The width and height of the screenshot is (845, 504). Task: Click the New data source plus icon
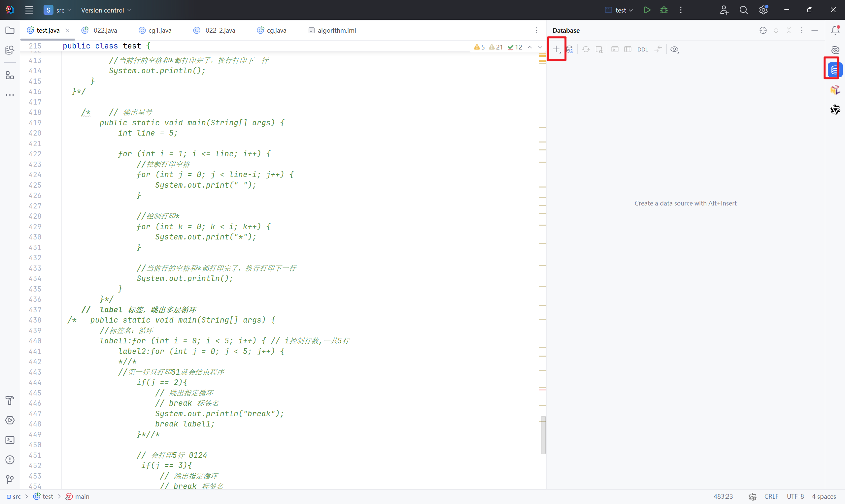pos(556,49)
